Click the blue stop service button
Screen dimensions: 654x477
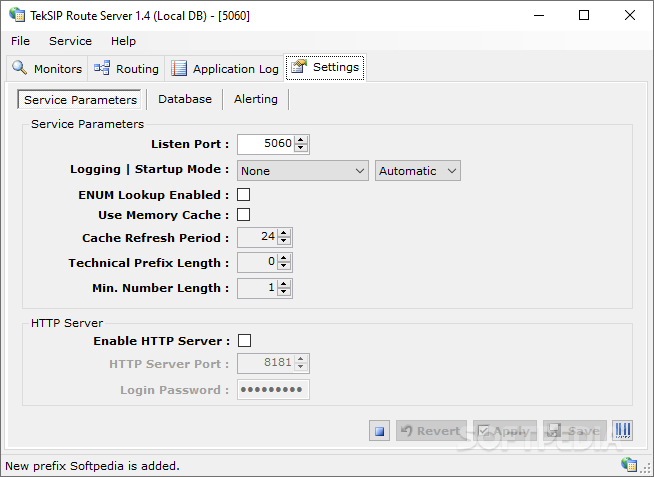(380, 431)
